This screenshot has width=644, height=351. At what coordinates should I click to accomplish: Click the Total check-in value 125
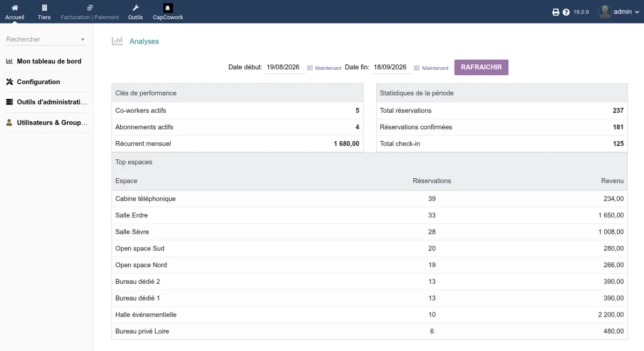[618, 144]
